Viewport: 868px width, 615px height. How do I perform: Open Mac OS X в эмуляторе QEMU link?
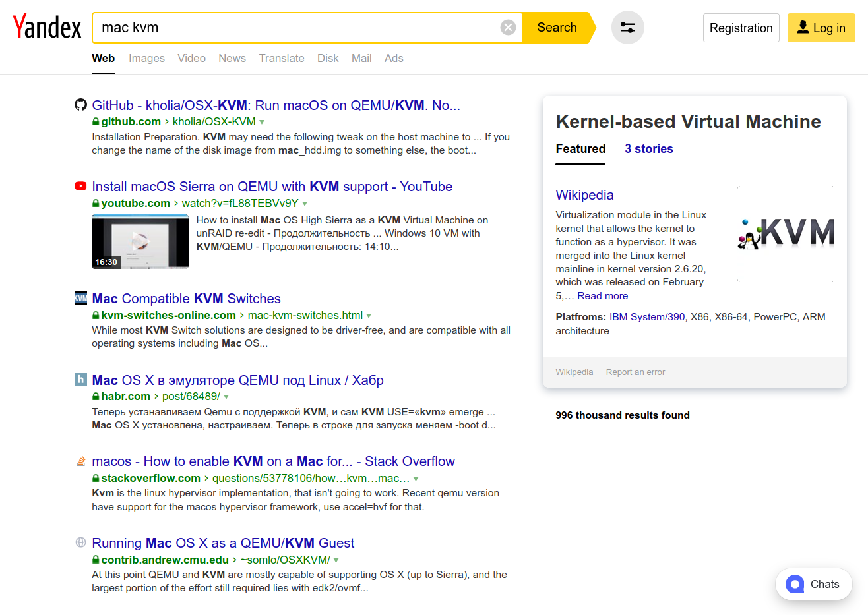pyautogui.click(x=237, y=380)
